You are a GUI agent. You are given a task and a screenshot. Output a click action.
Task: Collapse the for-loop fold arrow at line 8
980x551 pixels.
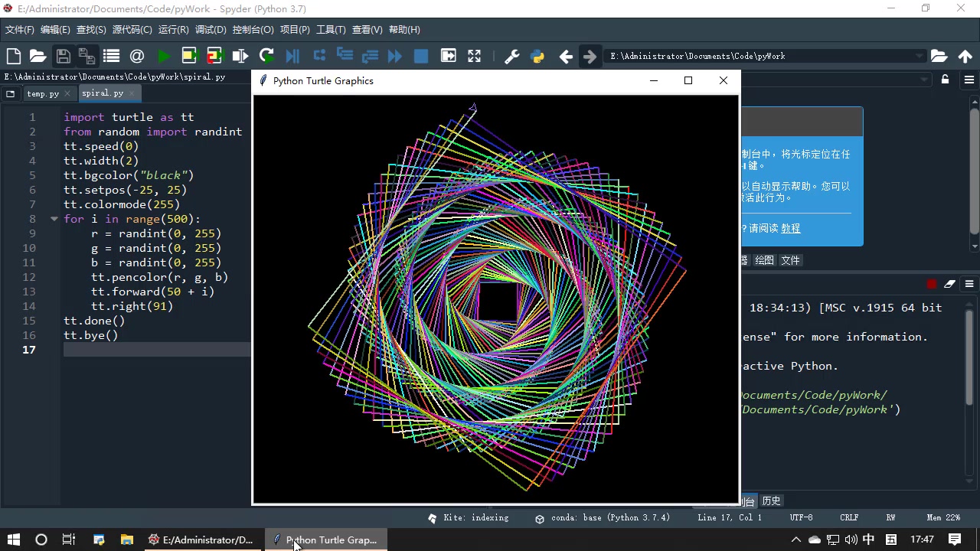[54, 219]
